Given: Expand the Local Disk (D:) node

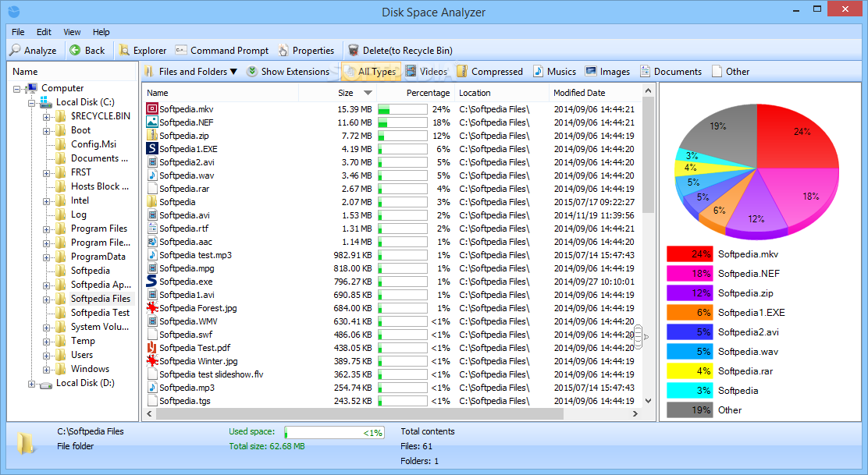Looking at the screenshot, I should pos(31,384).
